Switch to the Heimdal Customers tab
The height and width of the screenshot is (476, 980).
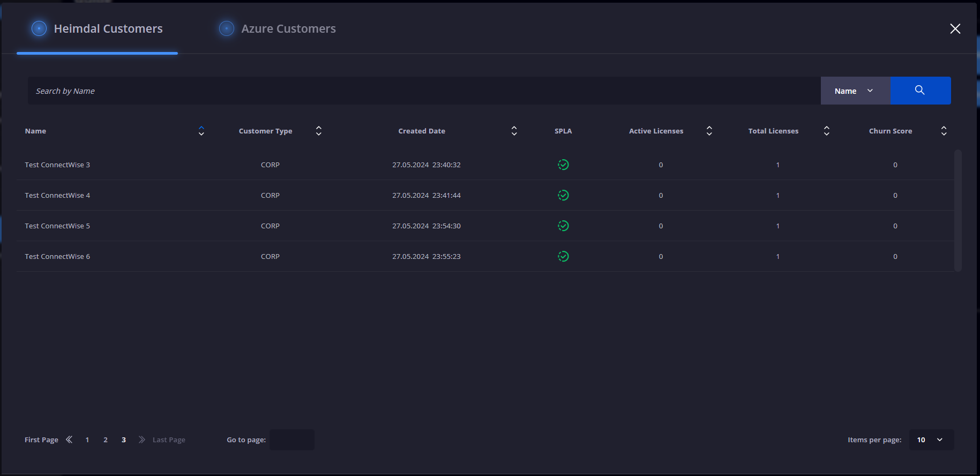tap(97, 28)
